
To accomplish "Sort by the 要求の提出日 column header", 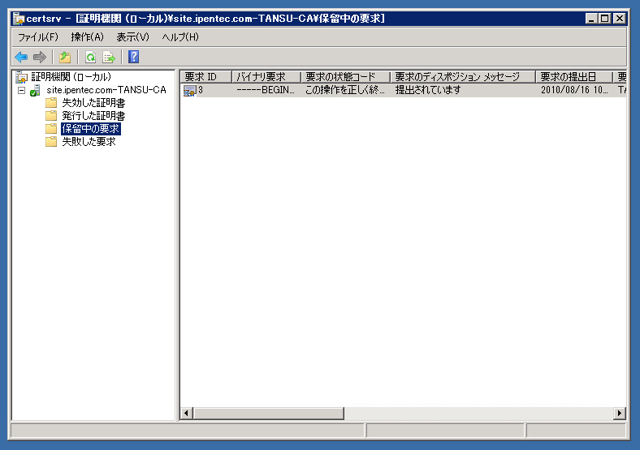I will point(574,77).
